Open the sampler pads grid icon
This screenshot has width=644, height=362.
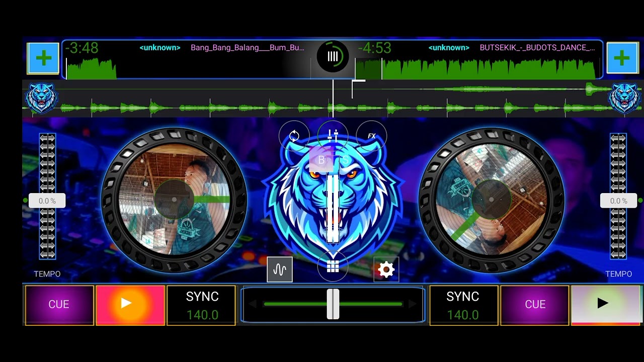(333, 267)
